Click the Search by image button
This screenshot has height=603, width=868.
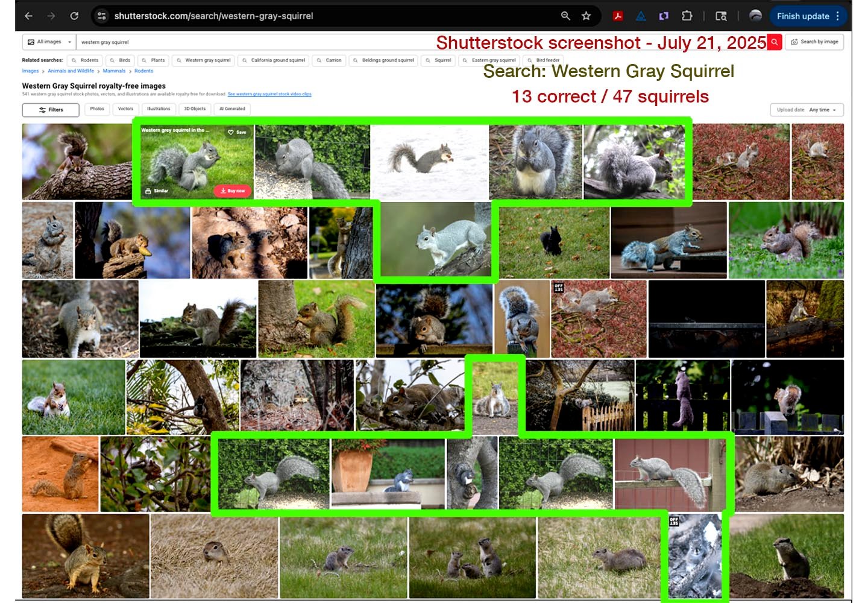coord(814,42)
